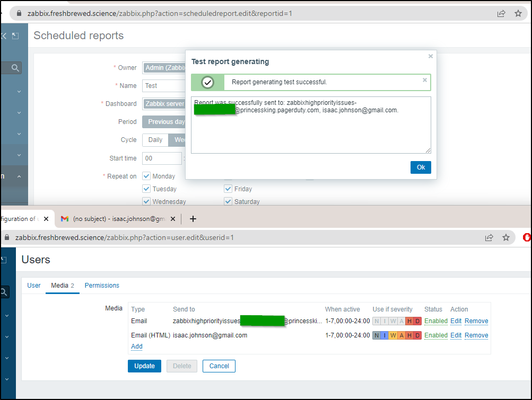Remove the Email media row

(x=476, y=321)
